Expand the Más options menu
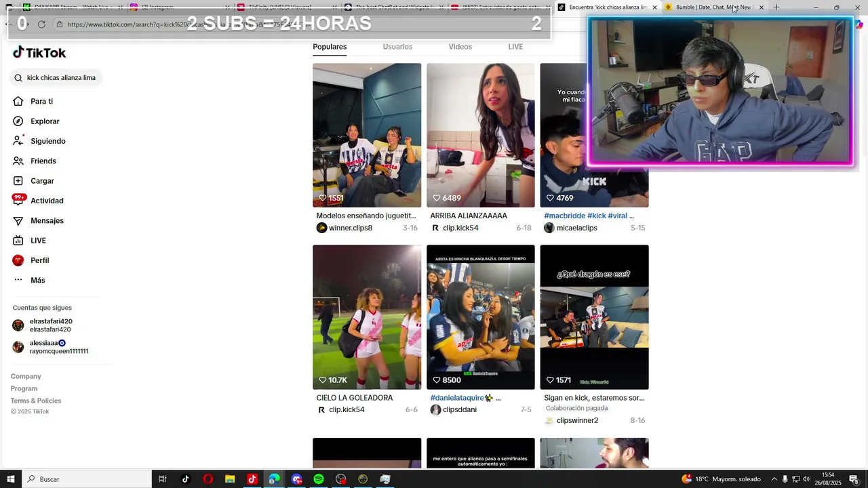Screen dimensions: 868x488 coord(28,281)
